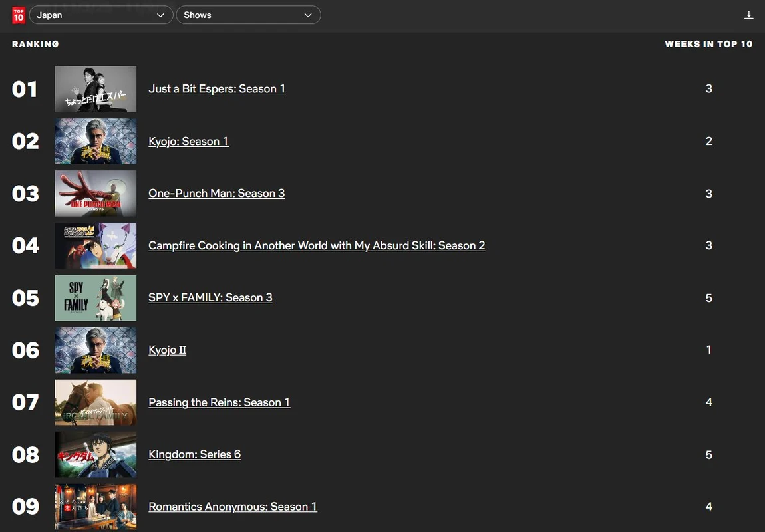Click Romantics Anonymous: Season 1 link
This screenshot has width=765, height=532.
pyautogui.click(x=232, y=507)
